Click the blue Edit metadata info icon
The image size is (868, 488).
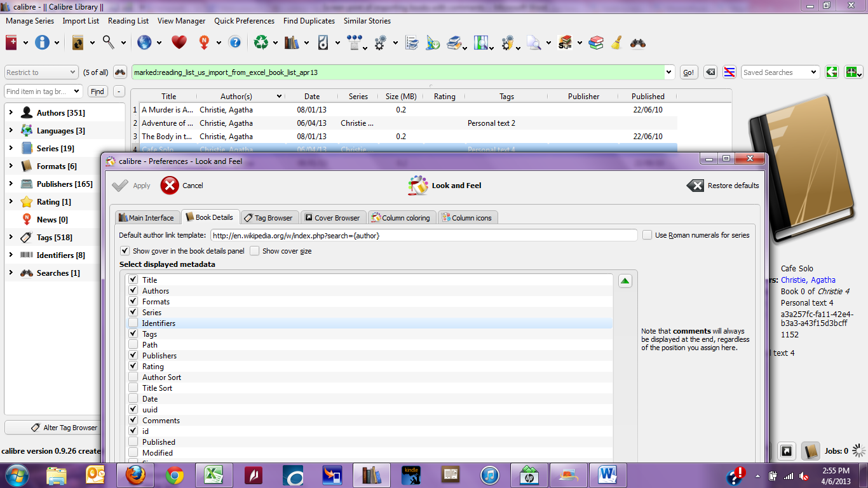[43, 43]
